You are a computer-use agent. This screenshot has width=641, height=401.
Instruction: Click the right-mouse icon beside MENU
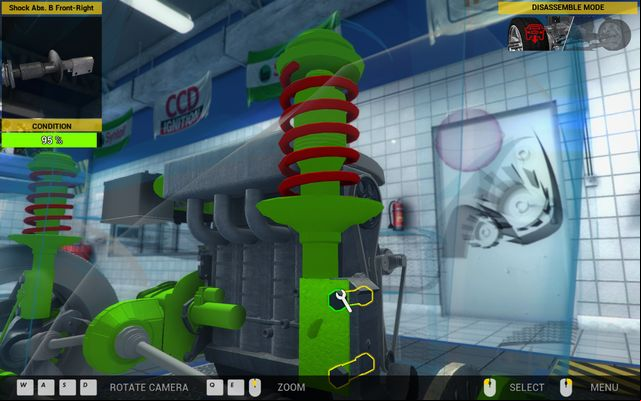pos(566,387)
